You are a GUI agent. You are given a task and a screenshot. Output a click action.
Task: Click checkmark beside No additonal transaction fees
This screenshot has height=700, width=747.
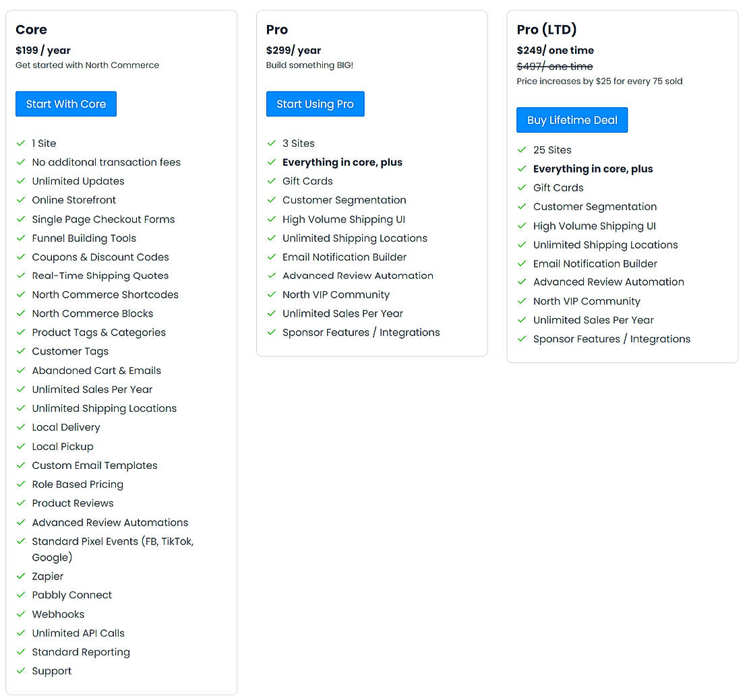(21, 162)
